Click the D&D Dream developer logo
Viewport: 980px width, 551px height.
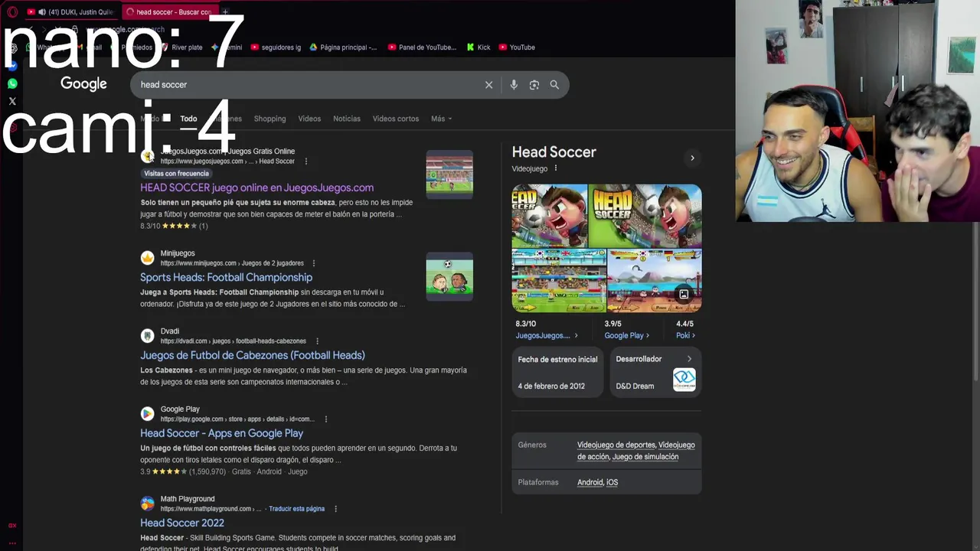coord(684,380)
